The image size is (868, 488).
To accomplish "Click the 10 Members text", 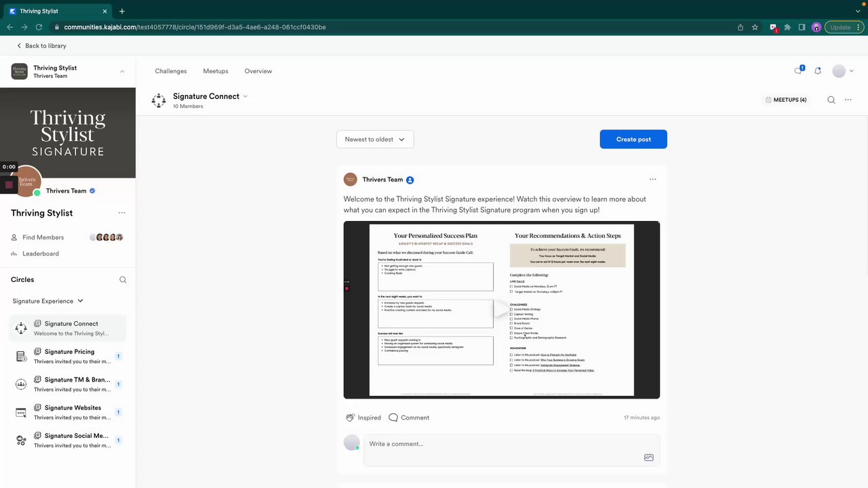I will point(188,106).
